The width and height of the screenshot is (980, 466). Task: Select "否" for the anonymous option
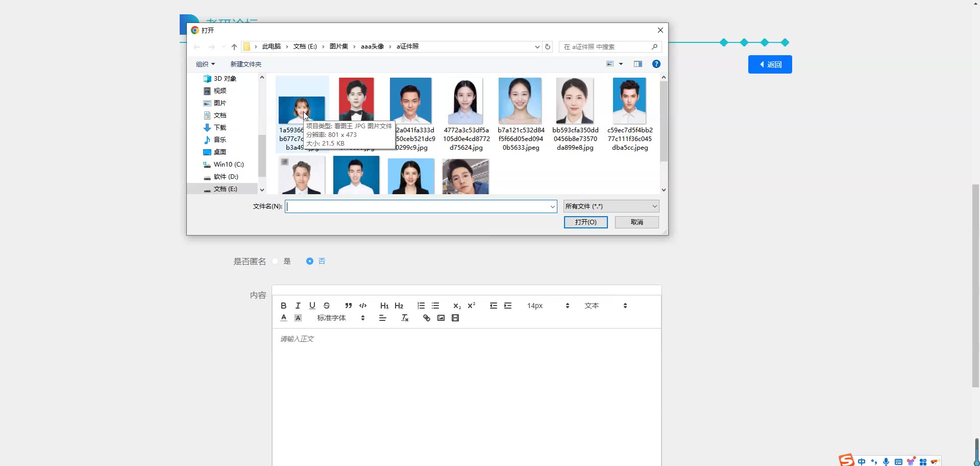point(310,261)
